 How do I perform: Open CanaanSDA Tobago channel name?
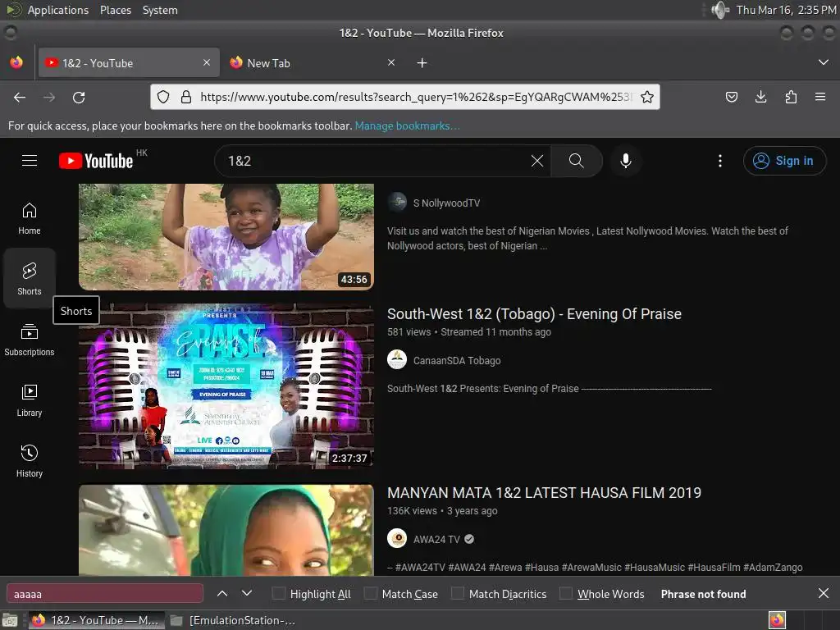tap(456, 361)
